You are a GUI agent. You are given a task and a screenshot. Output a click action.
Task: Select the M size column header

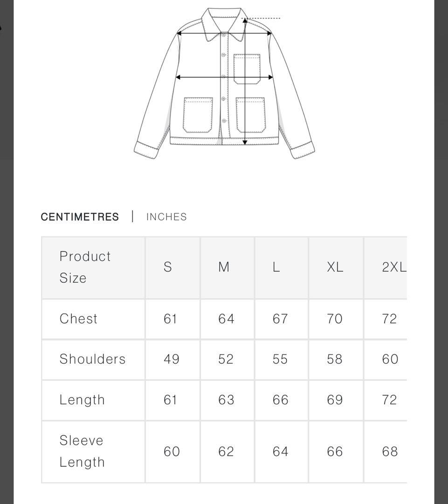pos(224,267)
